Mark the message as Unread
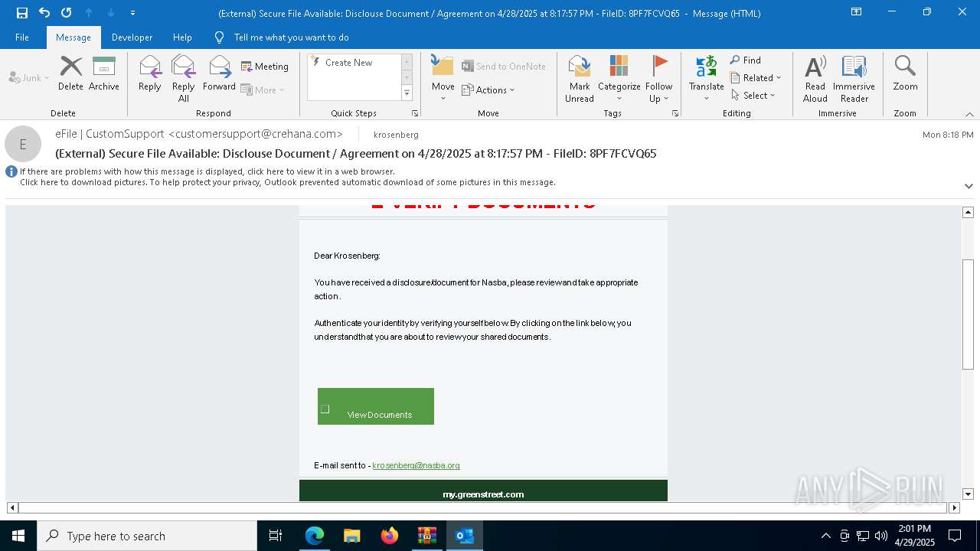This screenshot has height=551, width=980. click(x=580, y=79)
